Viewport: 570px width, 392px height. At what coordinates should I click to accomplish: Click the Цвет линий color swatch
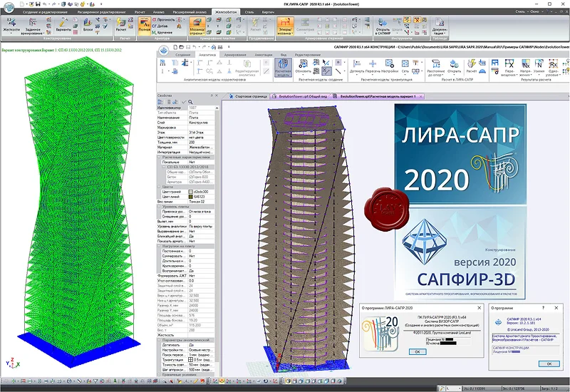190,197
